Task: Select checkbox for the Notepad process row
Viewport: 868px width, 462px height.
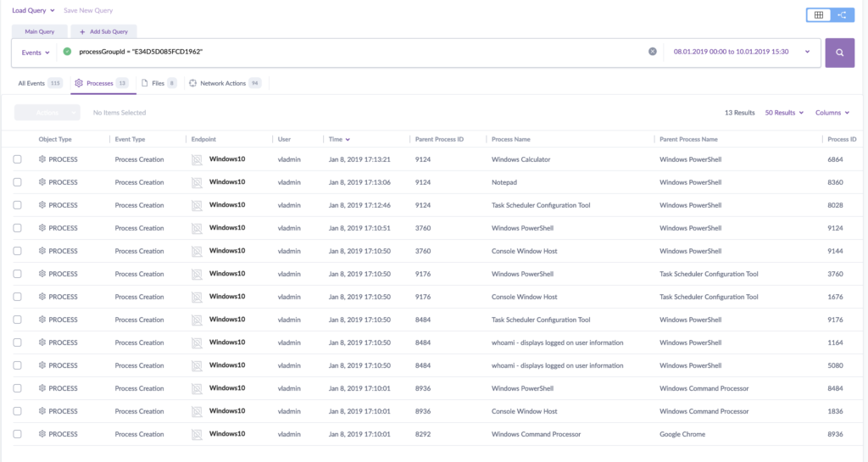Action: pyautogui.click(x=18, y=182)
